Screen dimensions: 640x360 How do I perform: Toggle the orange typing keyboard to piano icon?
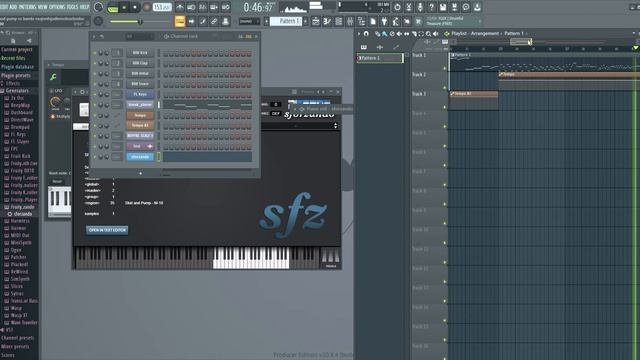coord(180,21)
